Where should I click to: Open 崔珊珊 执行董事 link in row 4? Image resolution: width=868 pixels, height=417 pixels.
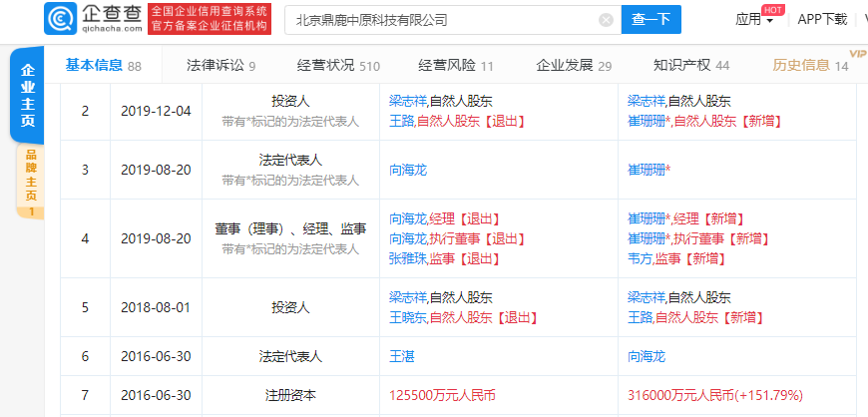(x=649, y=238)
